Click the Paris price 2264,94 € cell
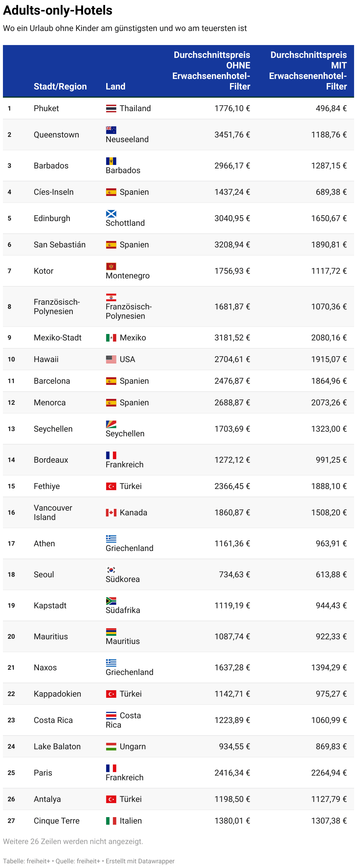 click(x=329, y=773)
